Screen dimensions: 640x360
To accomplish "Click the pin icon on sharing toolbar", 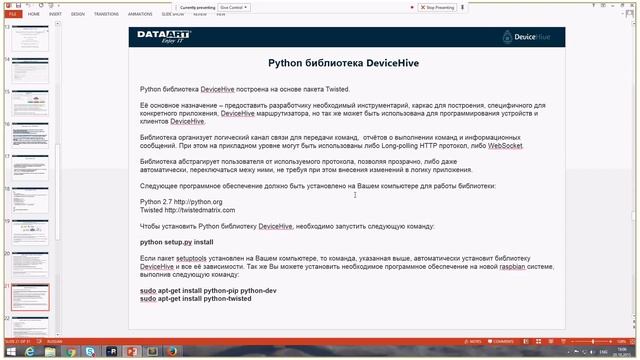I will click(x=462, y=7).
